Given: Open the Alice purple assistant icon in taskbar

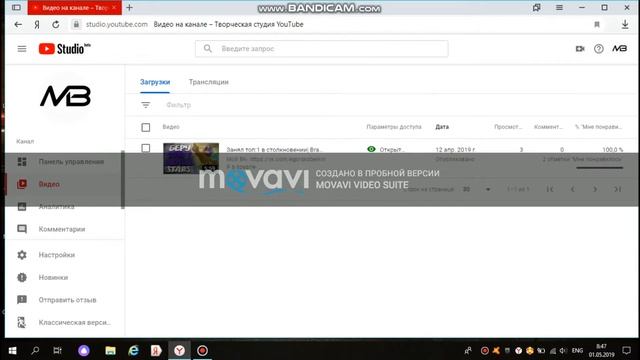Looking at the screenshot, I should 84,351.
